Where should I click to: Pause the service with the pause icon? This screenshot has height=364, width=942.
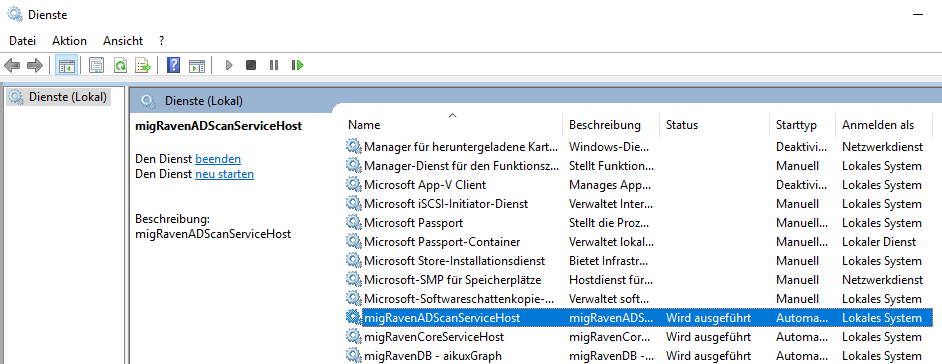coord(274,65)
